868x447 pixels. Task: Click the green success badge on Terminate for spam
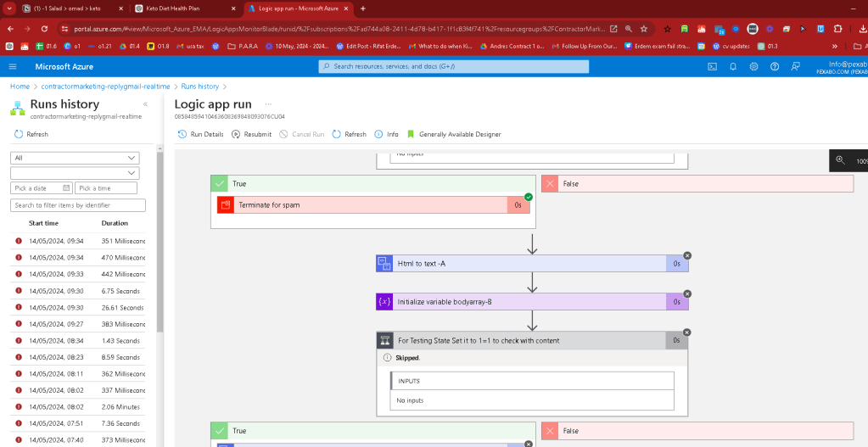coord(528,197)
